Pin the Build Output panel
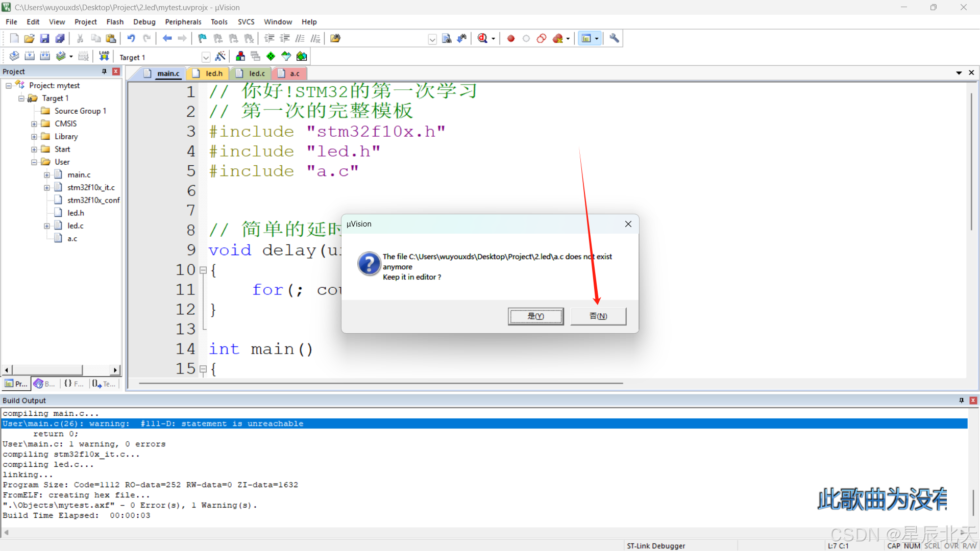This screenshot has height=551, width=980. (961, 400)
